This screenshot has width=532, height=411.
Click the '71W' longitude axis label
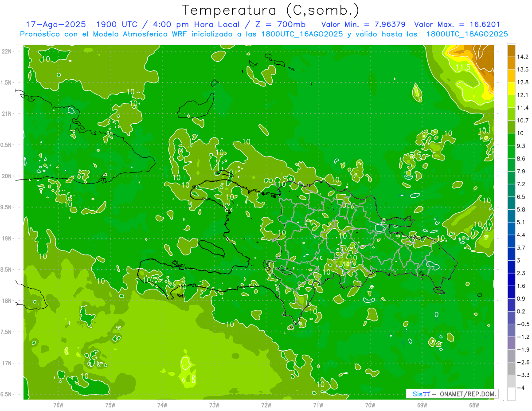coord(318,405)
